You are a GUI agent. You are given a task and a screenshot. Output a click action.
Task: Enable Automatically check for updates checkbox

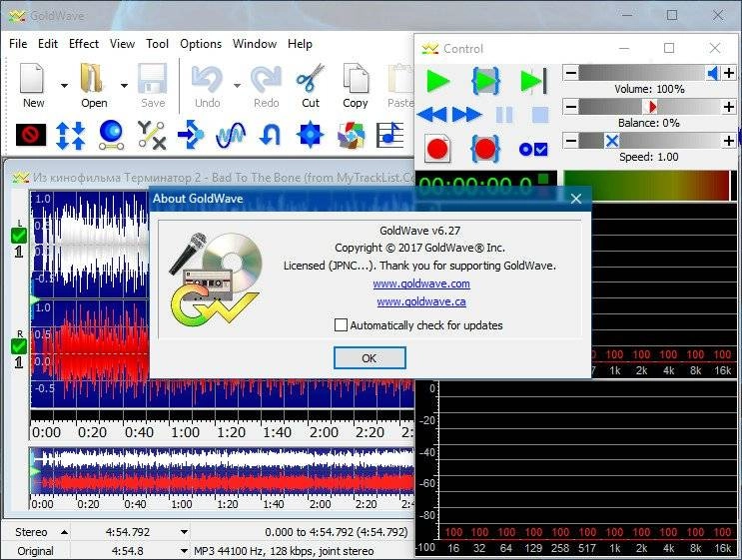341,325
